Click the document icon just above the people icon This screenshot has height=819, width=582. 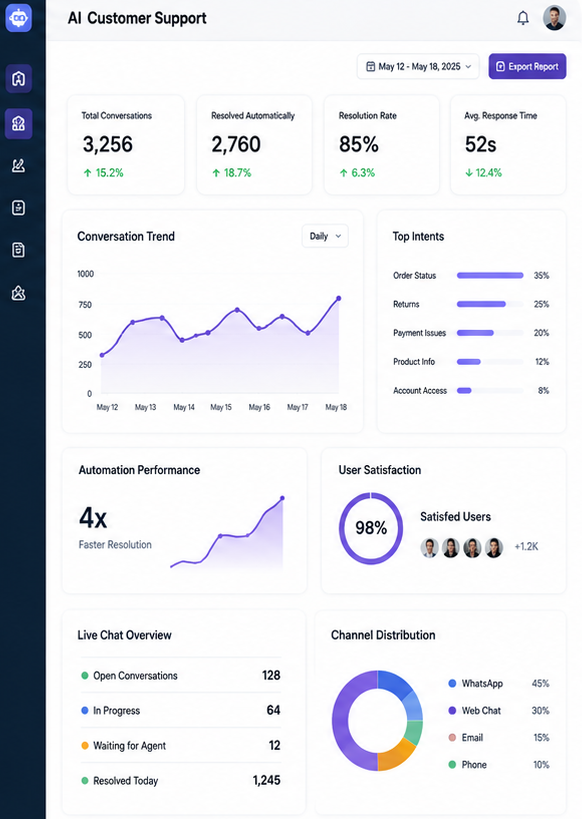click(x=19, y=250)
